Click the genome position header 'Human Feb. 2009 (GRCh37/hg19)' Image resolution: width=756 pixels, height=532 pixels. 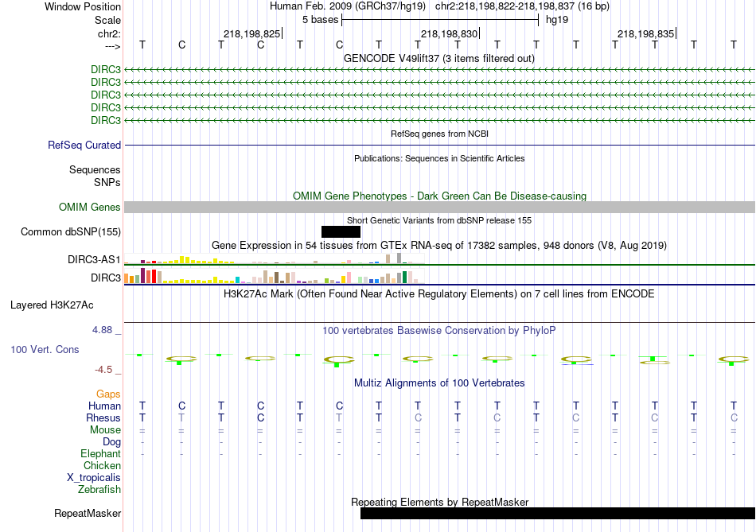347,6
